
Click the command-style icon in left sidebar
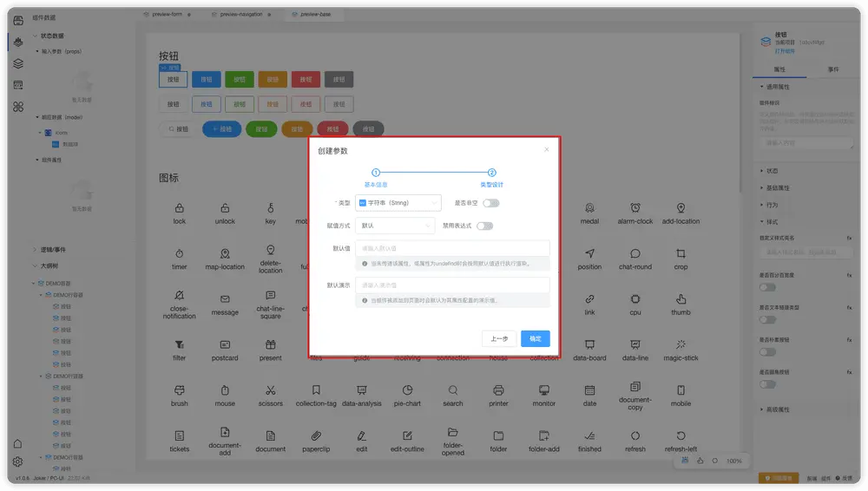[x=18, y=107]
